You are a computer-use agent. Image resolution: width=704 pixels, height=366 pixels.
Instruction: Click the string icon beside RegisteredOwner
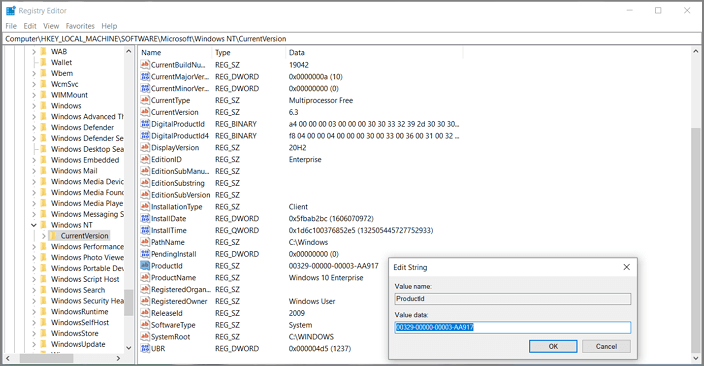[145, 301]
